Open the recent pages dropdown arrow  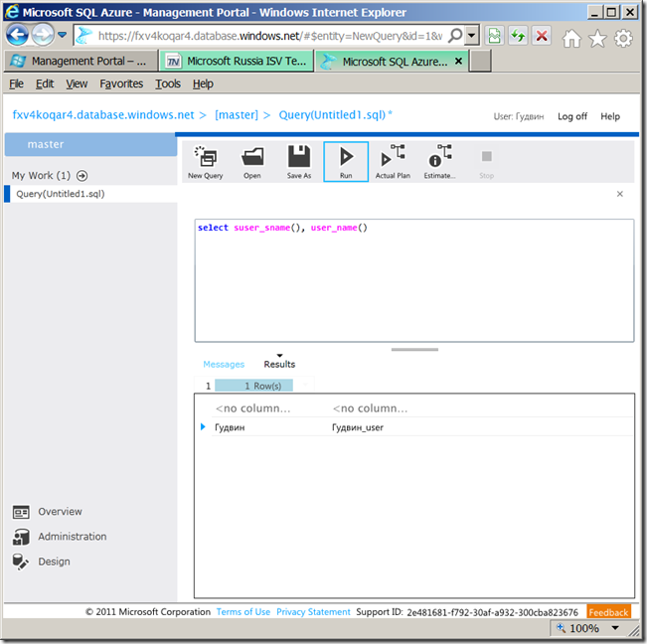(x=63, y=35)
